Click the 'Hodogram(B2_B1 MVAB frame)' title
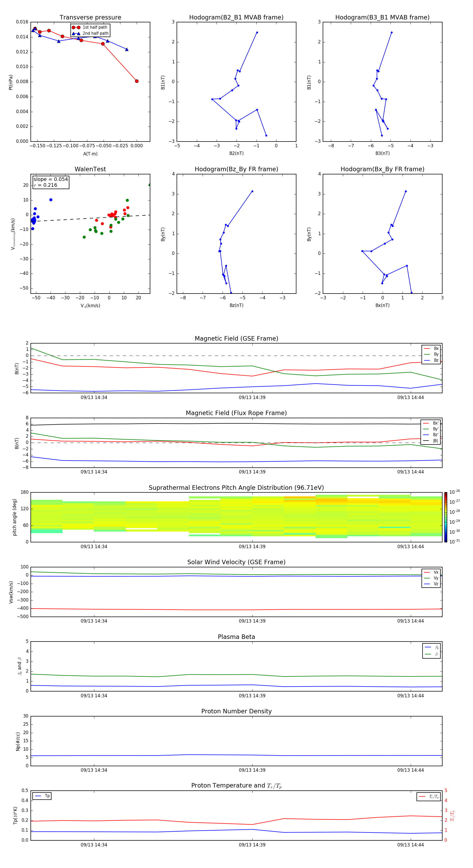Image resolution: width=473 pixels, height=868 pixels. (236, 18)
